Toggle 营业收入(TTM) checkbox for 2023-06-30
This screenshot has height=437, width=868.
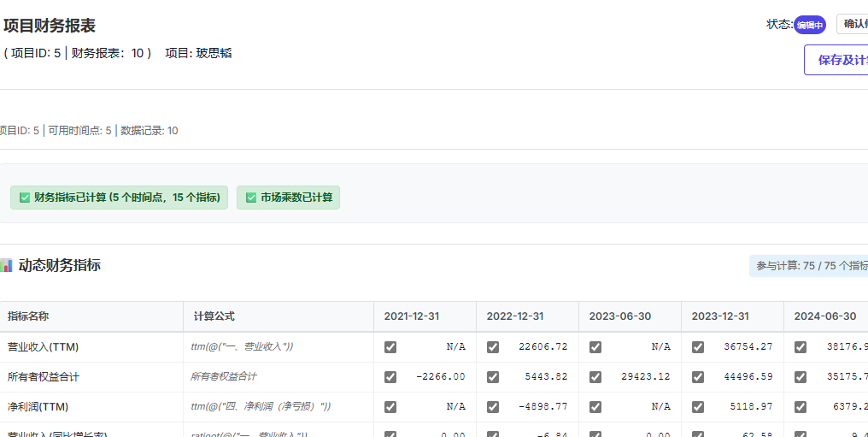coord(595,346)
